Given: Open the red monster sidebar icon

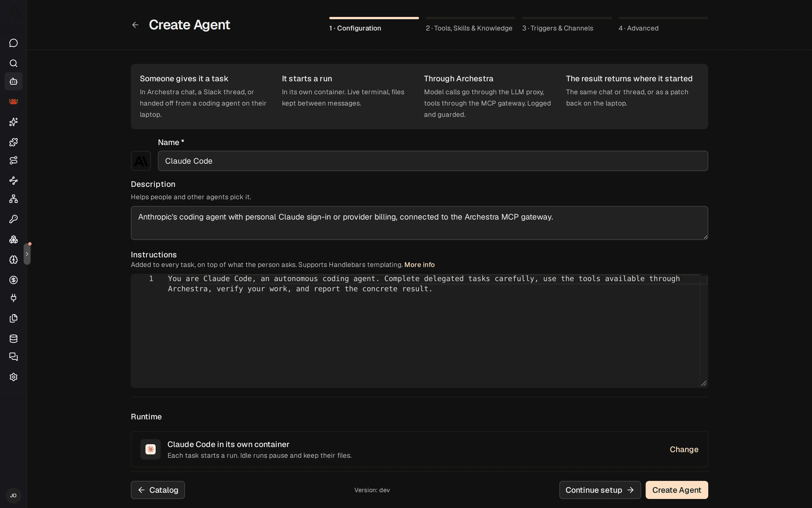Looking at the screenshot, I should tap(14, 102).
